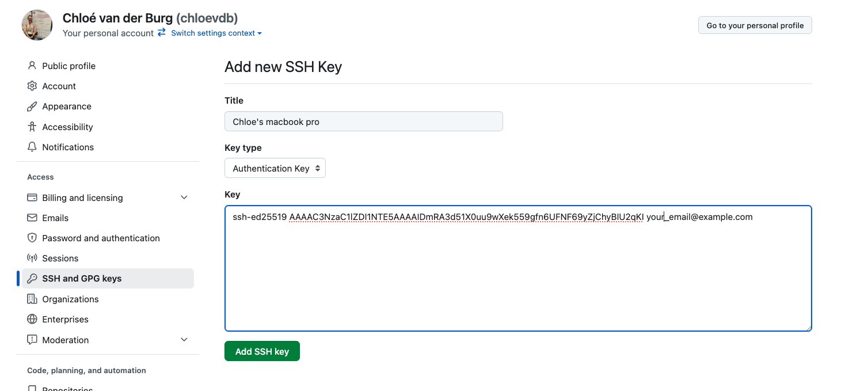
Task: Click the Emails envelope icon
Action: pos(32,218)
